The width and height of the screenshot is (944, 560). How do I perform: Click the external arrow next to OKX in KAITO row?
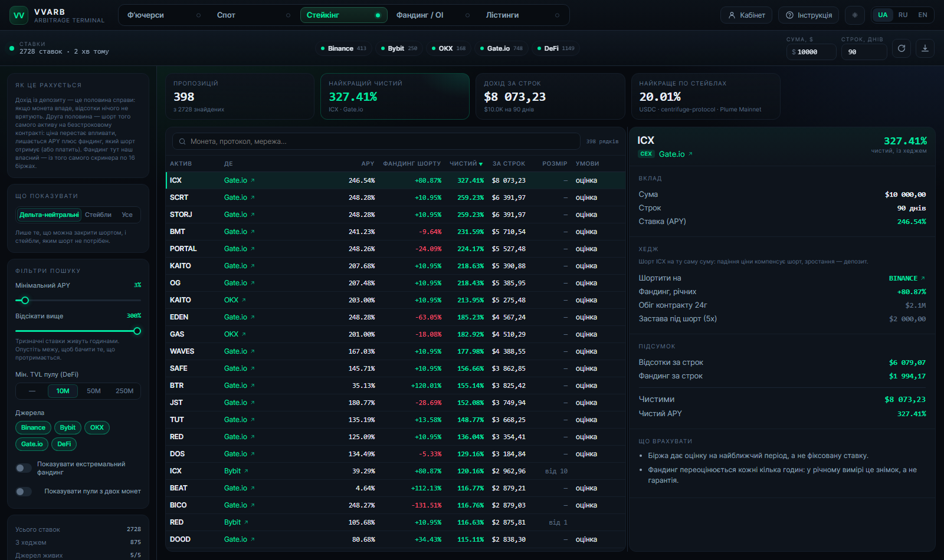[x=244, y=300]
